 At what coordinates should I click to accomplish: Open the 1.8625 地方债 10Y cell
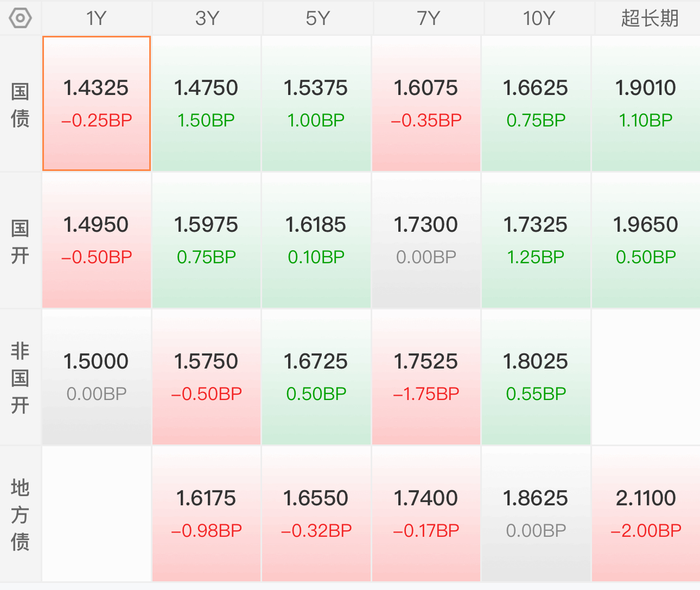coord(536,514)
